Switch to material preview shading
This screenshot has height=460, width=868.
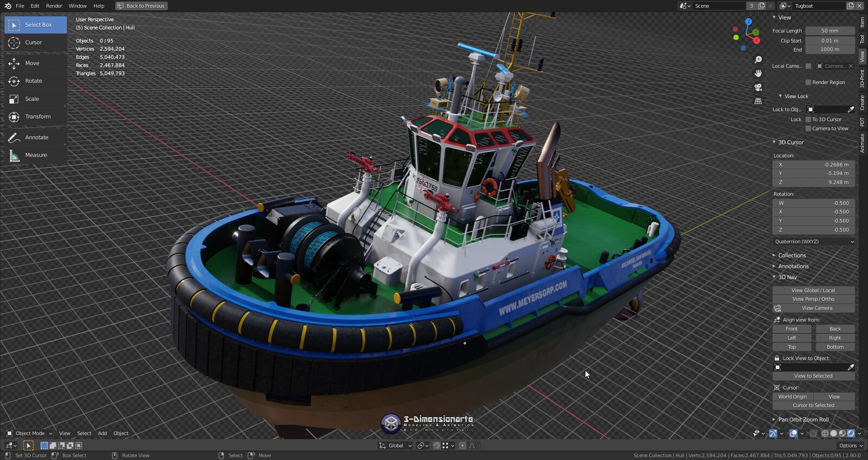843,433
